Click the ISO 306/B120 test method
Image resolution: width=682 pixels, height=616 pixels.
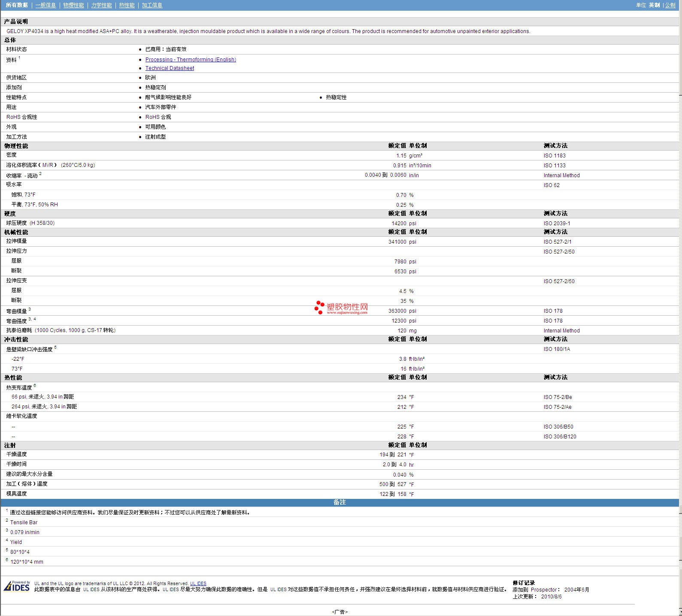(560, 437)
